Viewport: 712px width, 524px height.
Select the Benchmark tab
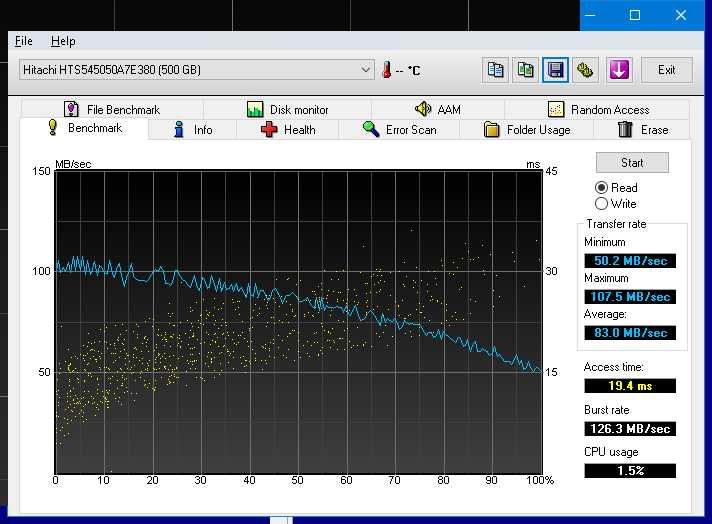[85, 128]
